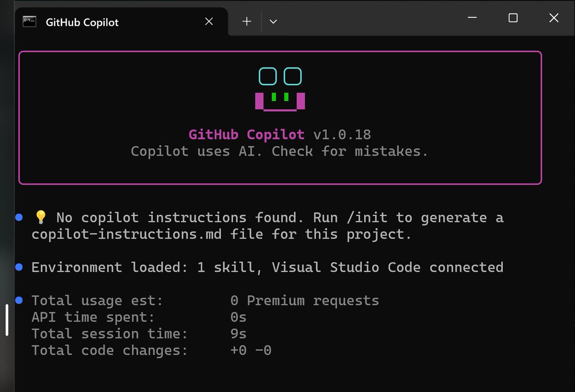Viewport: 575px width, 392px height.
Task: Close the GitHub Copilot tab
Action: pos(209,22)
